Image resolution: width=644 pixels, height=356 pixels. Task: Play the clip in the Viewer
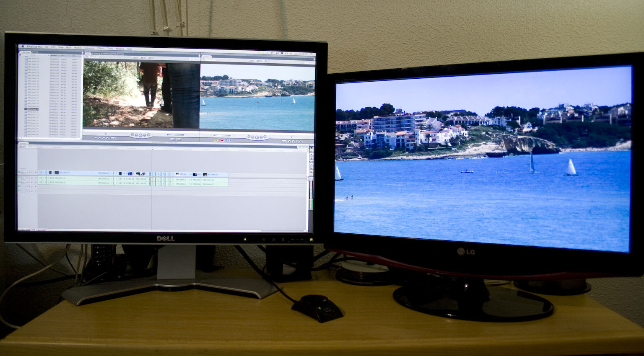[141, 135]
